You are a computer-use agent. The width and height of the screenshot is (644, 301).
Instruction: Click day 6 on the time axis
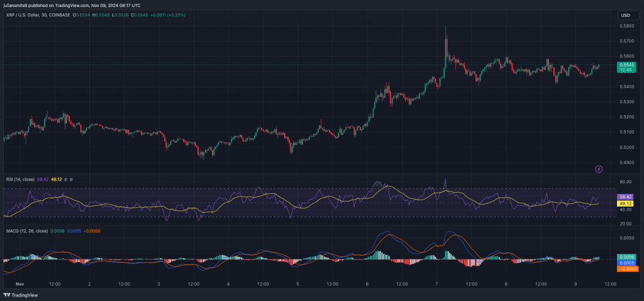click(x=367, y=284)
